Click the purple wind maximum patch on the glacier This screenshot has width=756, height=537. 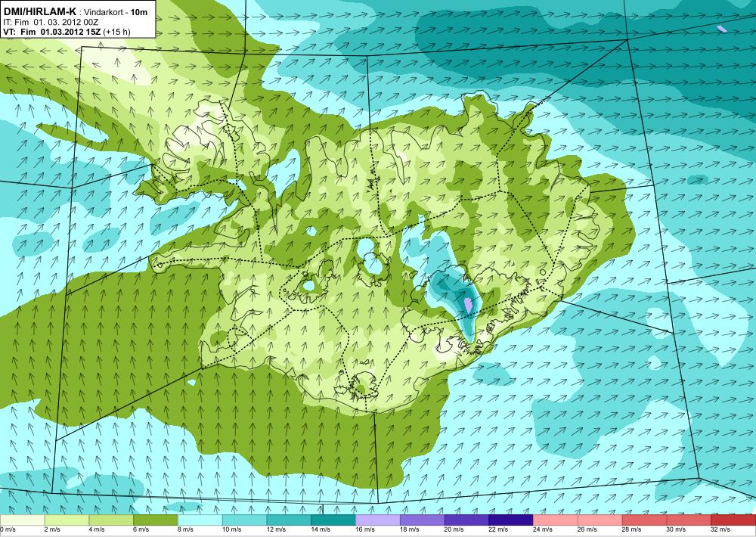click(468, 305)
